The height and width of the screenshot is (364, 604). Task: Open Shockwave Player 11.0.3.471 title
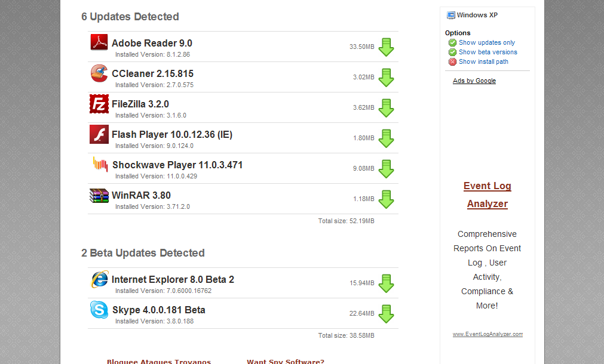pos(177,165)
